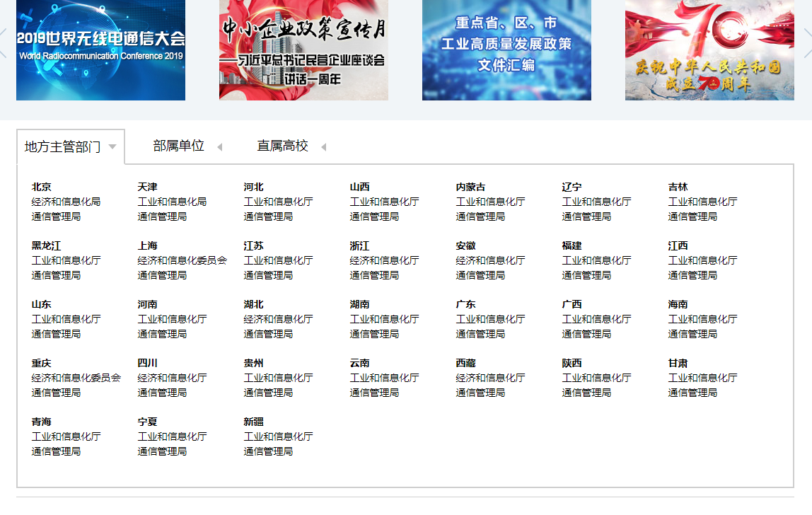The width and height of the screenshot is (812, 515).
Task: Open 浙江 经济和信息化厅 link
Action: tap(384, 260)
